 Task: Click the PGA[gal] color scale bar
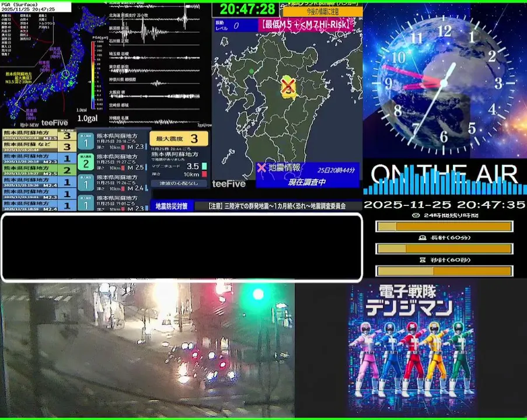pos(93,75)
